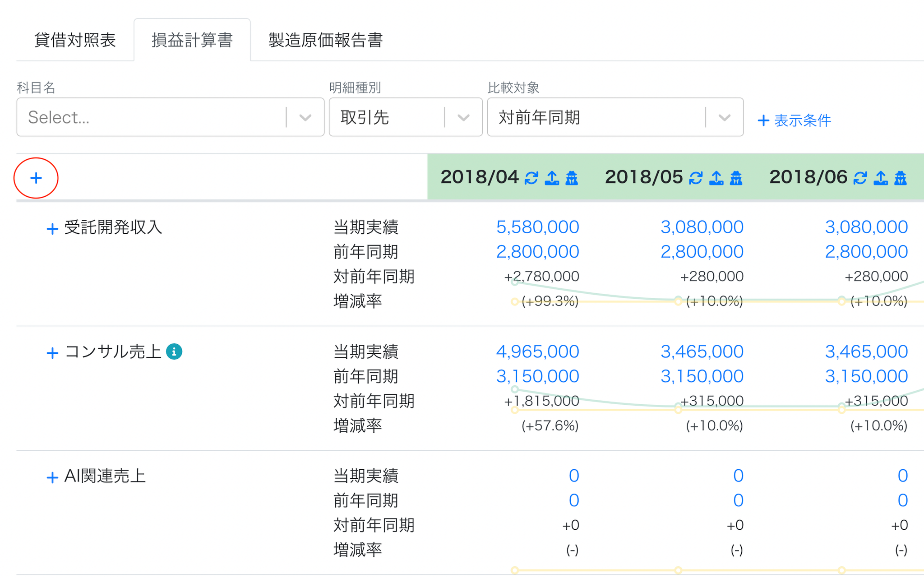Open the 科目名 Select dropdown
Viewport: 924px width, 578px height.
coord(171,117)
